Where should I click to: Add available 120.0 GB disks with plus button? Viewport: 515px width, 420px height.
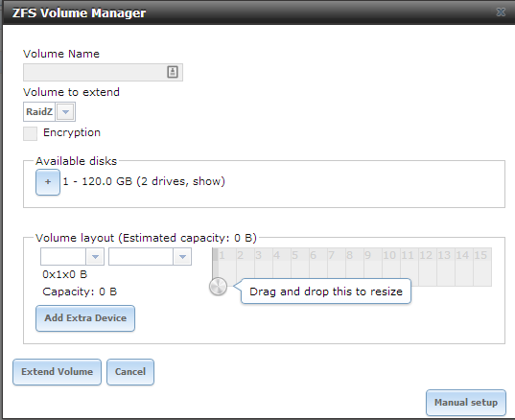tap(48, 182)
